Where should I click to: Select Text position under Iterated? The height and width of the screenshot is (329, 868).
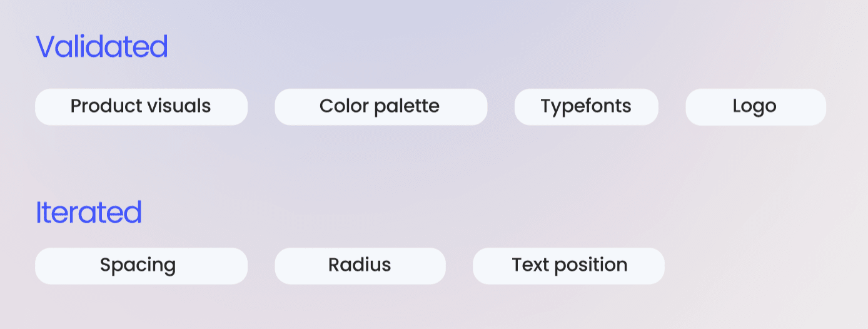pyautogui.click(x=568, y=266)
